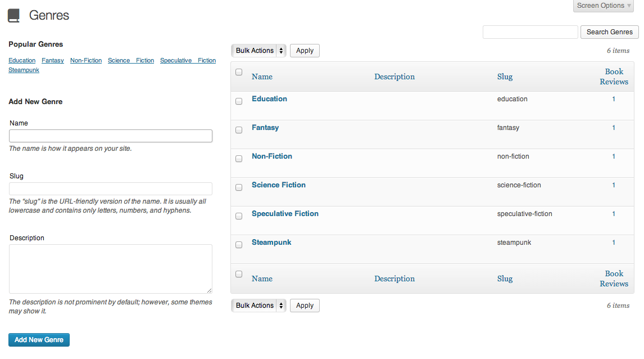Open the top Bulk Actions dropdown

pos(258,51)
